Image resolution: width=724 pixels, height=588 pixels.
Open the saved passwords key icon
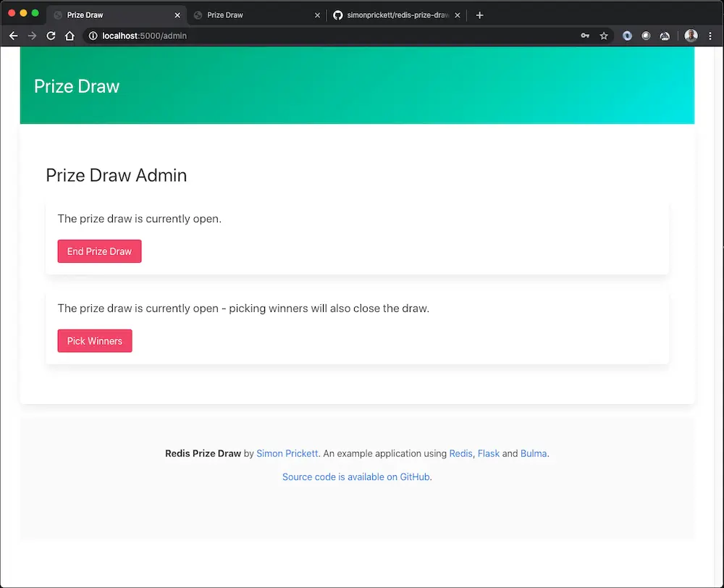(585, 35)
